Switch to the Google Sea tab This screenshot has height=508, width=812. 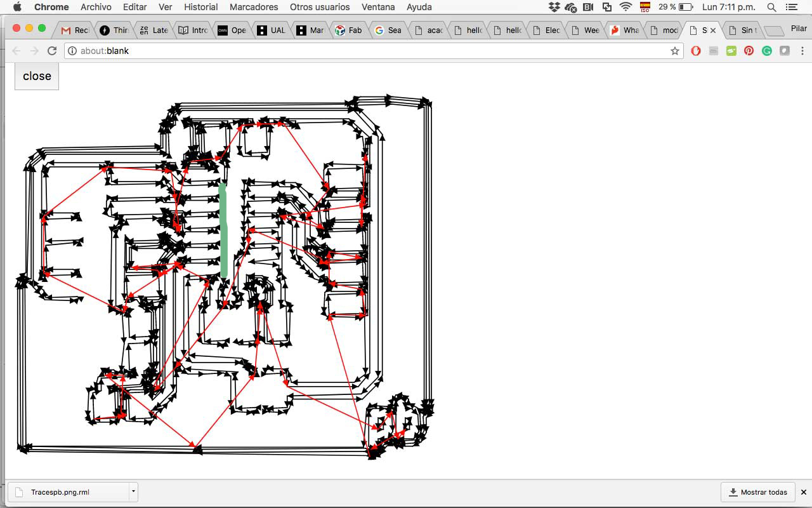tap(388, 30)
